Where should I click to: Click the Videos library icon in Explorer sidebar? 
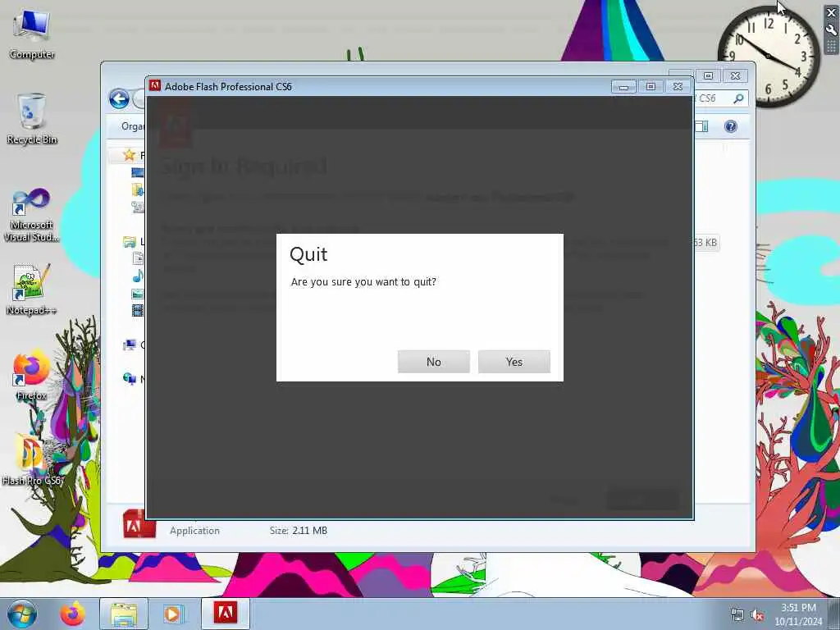(138, 310)
